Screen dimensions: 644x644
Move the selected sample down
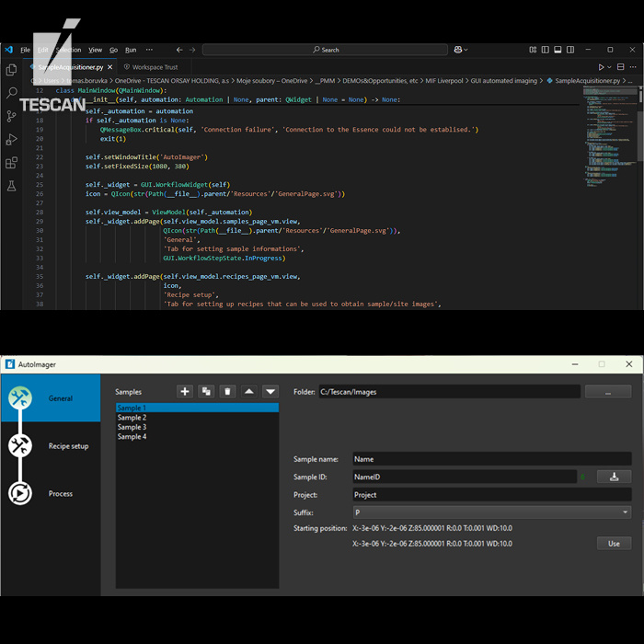click(x=270, y=391)
